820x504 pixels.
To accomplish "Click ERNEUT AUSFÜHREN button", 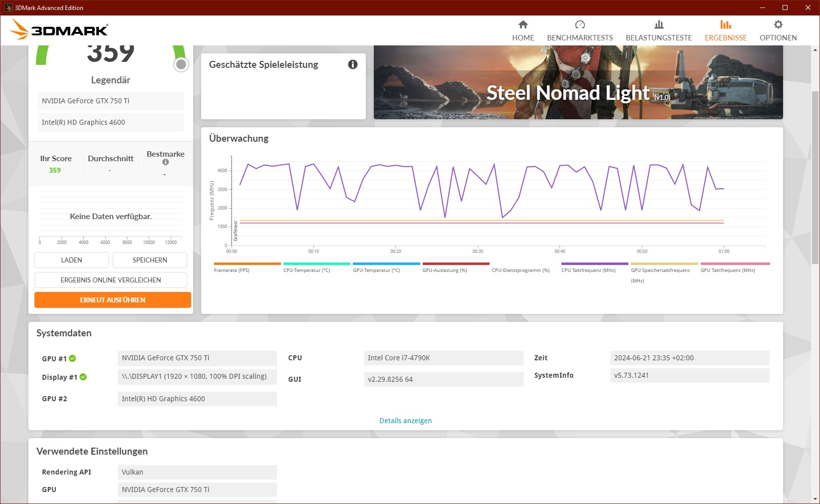I will pos(113,300).
